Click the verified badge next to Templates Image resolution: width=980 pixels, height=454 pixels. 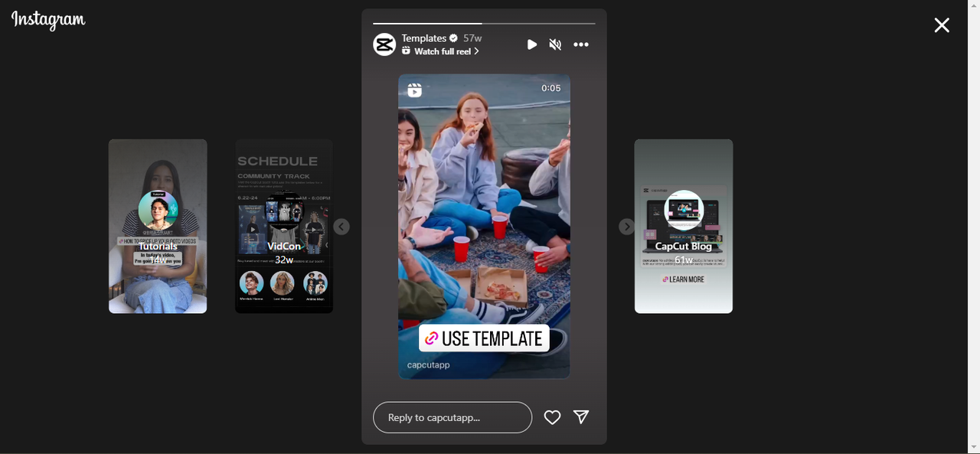(453, 38)
